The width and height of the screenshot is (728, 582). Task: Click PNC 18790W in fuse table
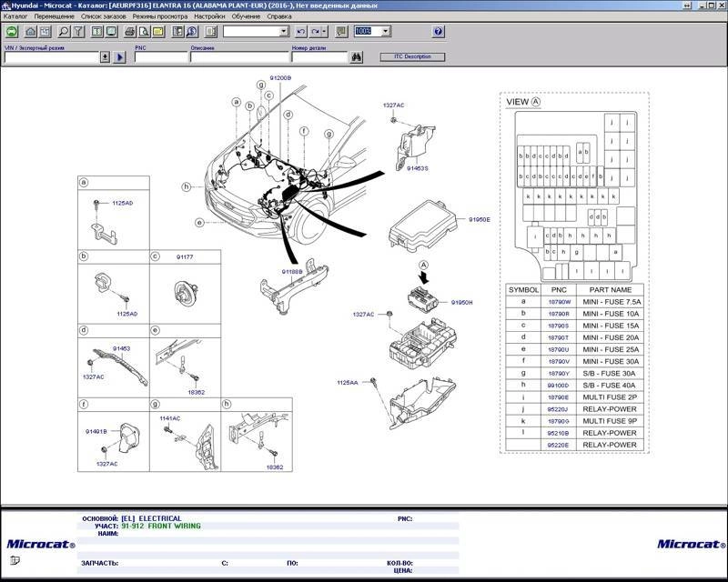click(x=559, y=302)
